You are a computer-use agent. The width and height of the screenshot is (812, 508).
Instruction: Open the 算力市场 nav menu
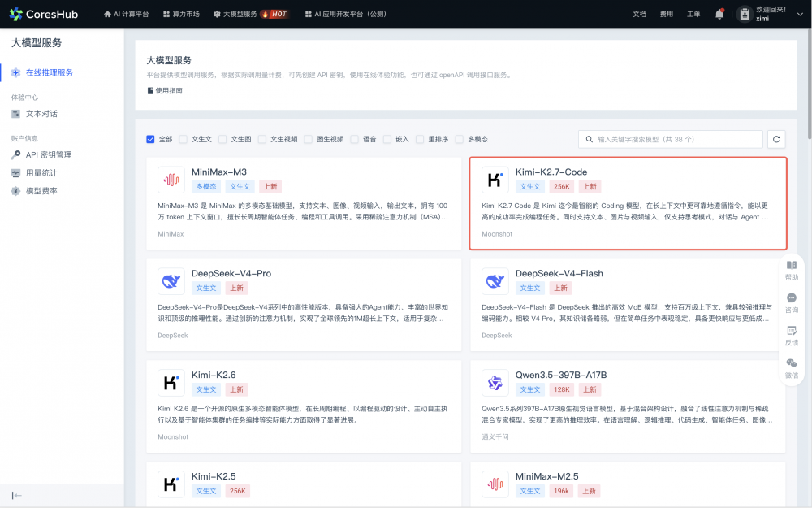click(181, 14)
